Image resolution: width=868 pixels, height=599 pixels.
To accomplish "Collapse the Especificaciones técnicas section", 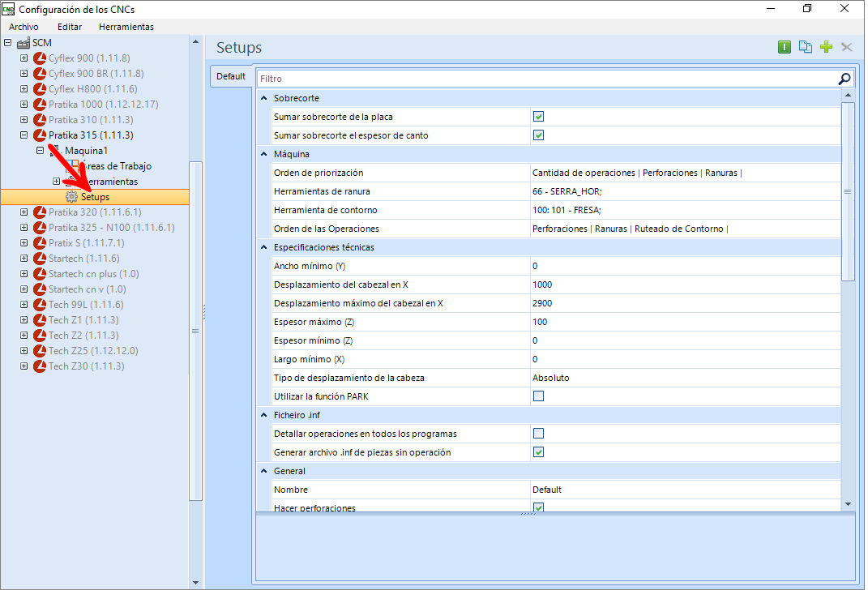I will tap(264, 247).
